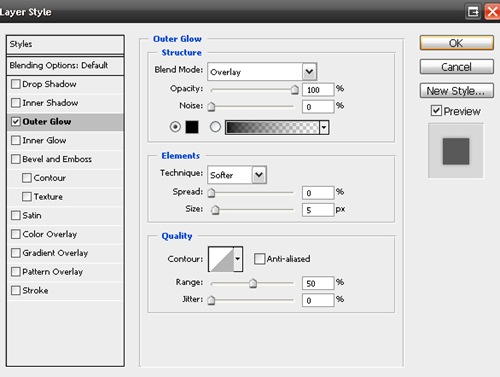The height and width of the screenshot is (377, 500).
Task: Click the Opacity value field
Action: 318,90
